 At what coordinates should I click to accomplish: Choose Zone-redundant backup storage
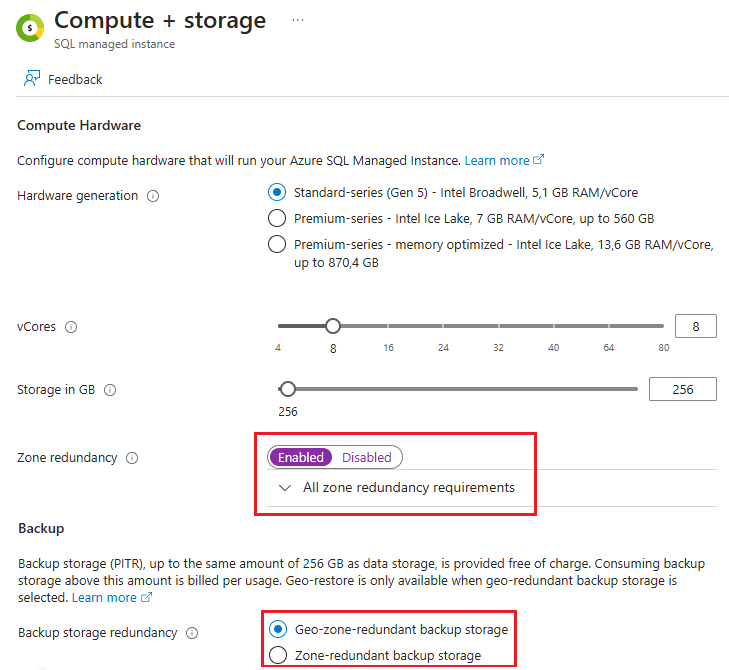pos(278,655)
